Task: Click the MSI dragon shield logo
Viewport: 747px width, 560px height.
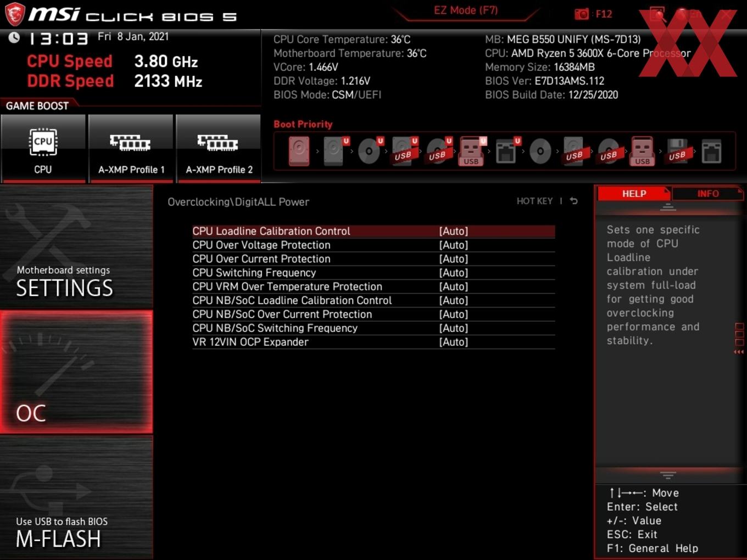Action: 15,14
